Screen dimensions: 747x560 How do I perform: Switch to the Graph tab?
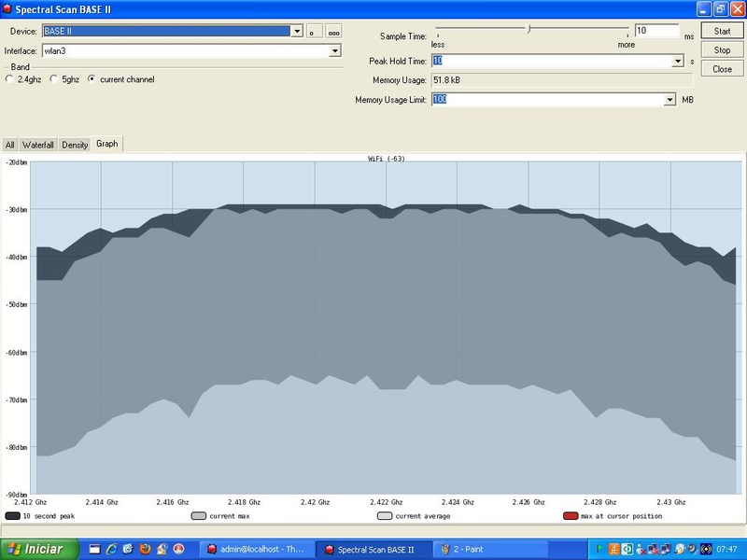tap(106, 144)
